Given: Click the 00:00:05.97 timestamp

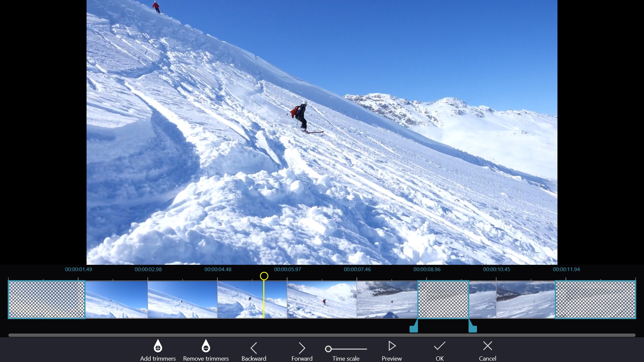Looking at the screenshot, I should (x=287, y=269).
